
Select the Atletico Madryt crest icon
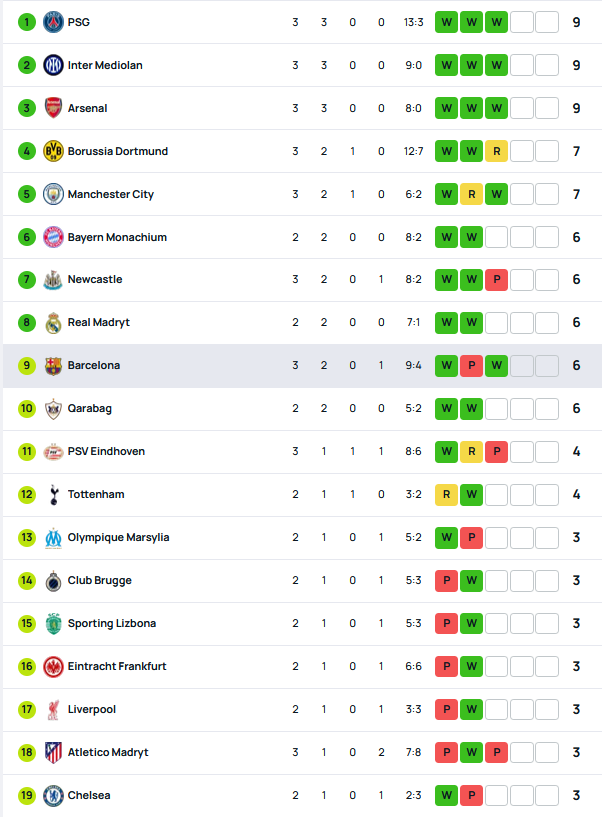(53, 752)
